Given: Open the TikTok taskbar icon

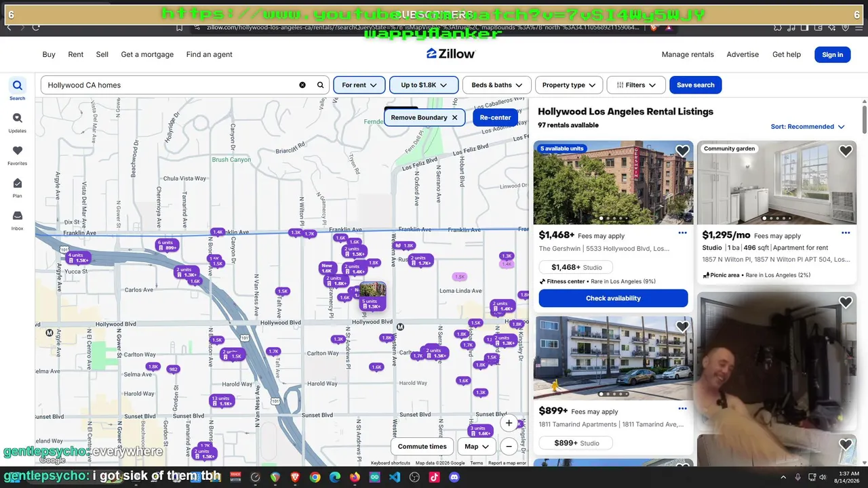Looking at the screenshot, I should [x=434, y=477].
